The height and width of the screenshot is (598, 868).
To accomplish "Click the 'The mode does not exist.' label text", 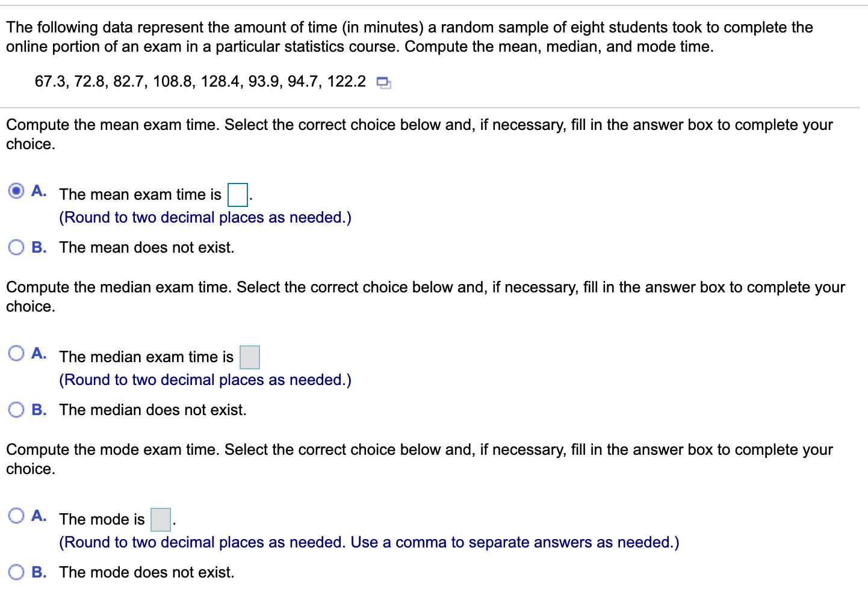I will (x=147, y=572).
